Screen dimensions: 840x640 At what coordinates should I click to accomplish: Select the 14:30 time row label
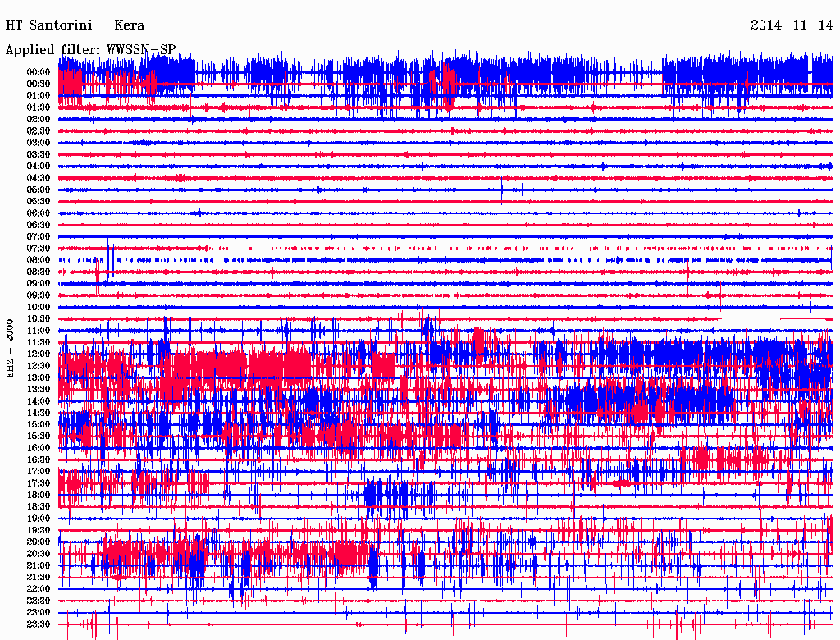pyautogui.click(x=39, y=413)
